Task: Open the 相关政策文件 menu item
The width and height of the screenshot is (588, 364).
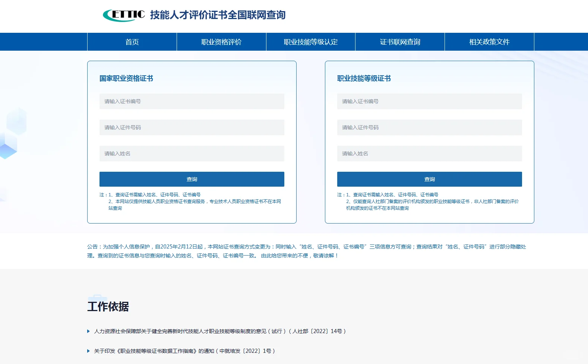Action: coord(489,42)
